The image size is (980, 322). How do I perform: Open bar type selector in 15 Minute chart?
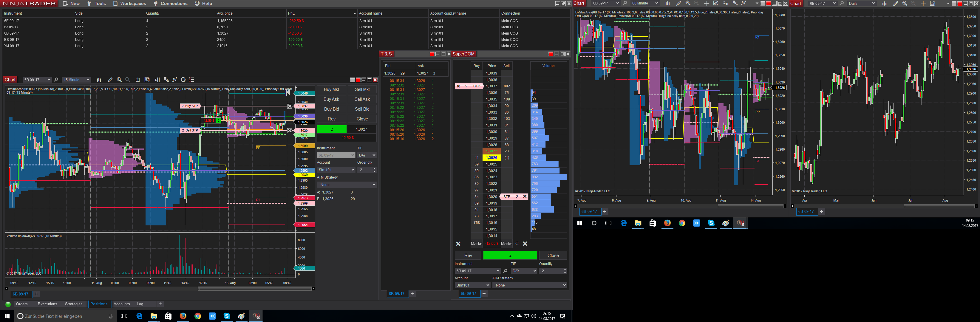(99, 80)
